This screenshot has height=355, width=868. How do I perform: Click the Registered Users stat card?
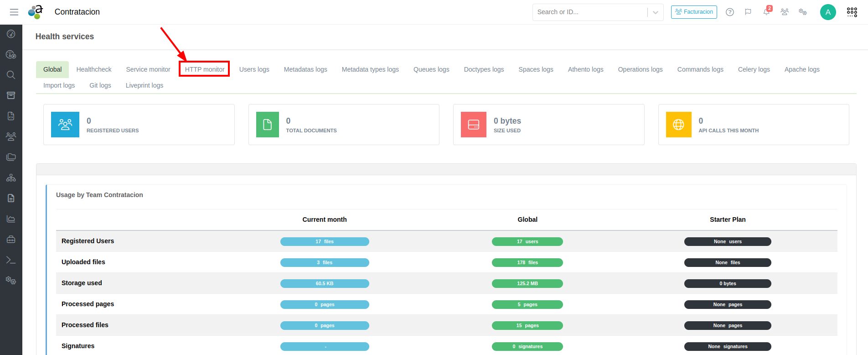[x=139, y=125]
